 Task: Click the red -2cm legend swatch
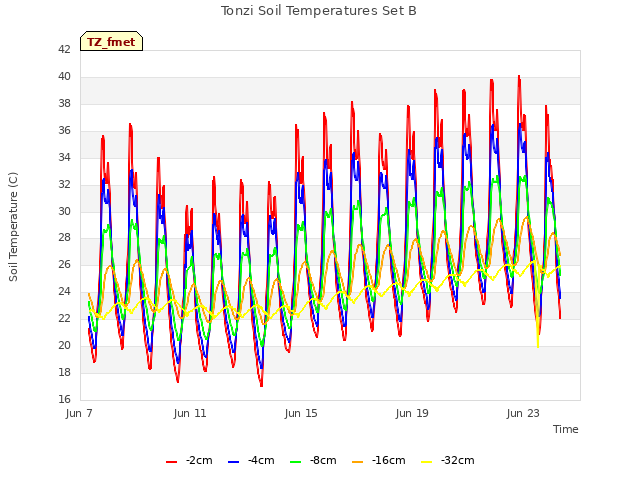(171, 461)
